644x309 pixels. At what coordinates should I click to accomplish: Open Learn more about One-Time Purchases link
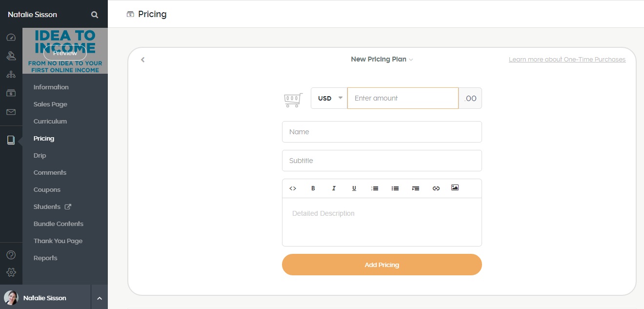567,60
